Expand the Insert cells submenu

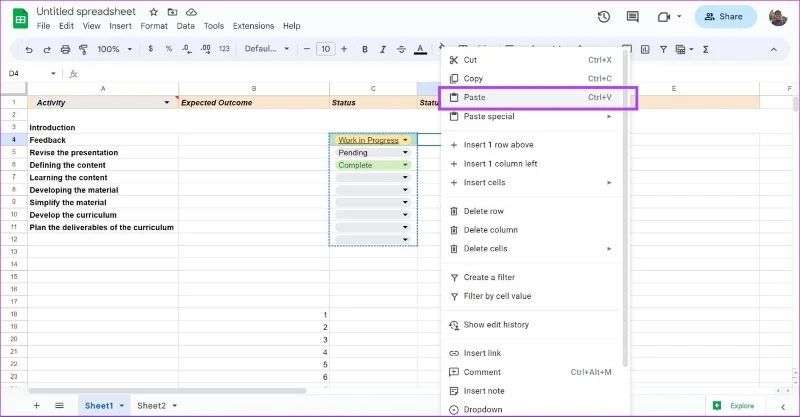[532, 183]
